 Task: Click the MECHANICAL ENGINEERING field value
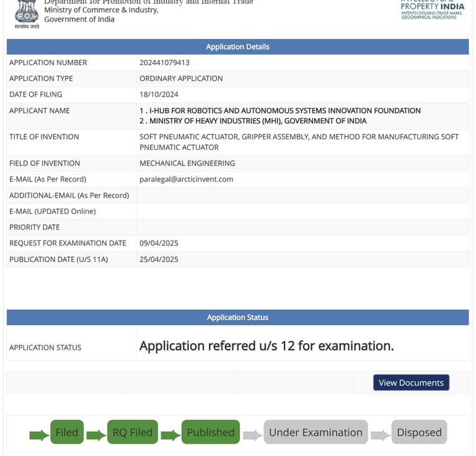click(187, 163)
